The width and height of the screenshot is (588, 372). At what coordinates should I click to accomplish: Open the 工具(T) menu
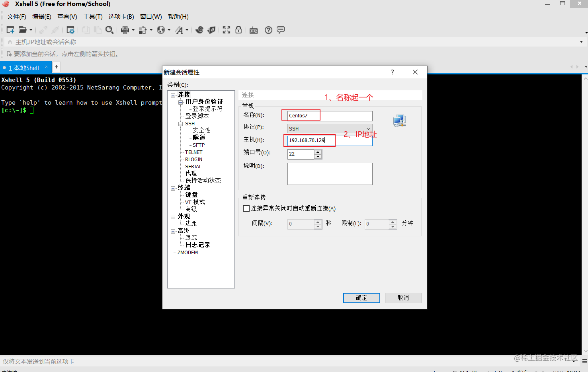click(x=93, y=17)
